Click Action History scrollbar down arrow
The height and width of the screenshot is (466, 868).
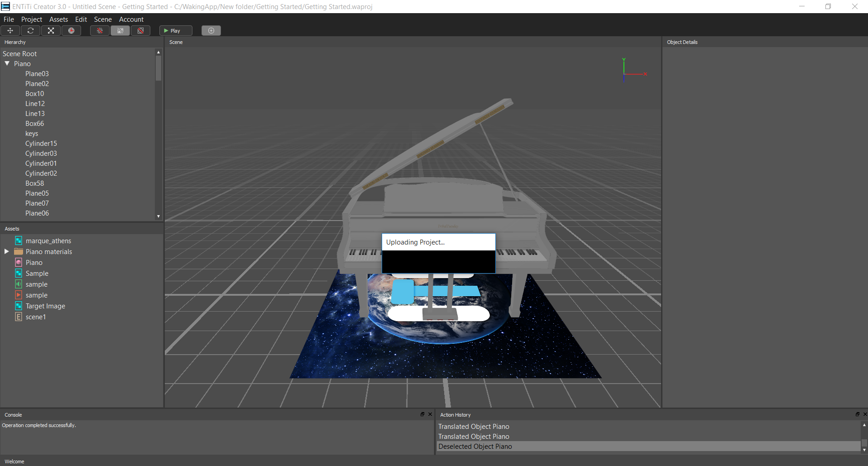pos(864,450)
